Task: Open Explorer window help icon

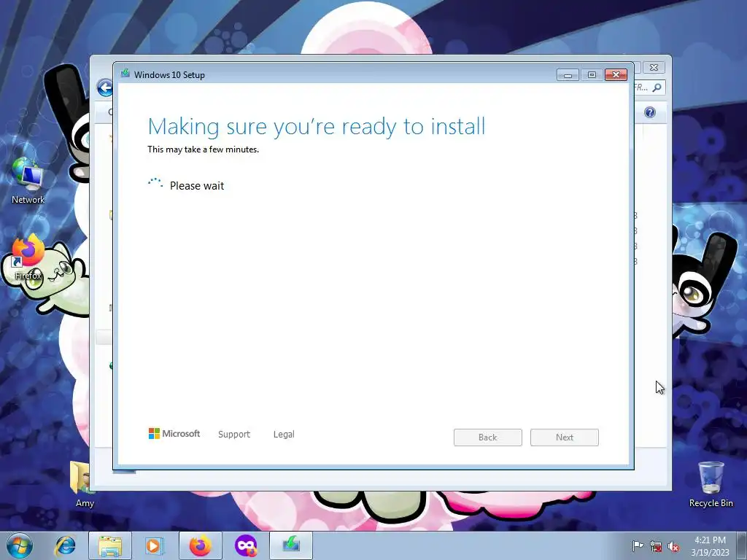Action: (650, 112)
